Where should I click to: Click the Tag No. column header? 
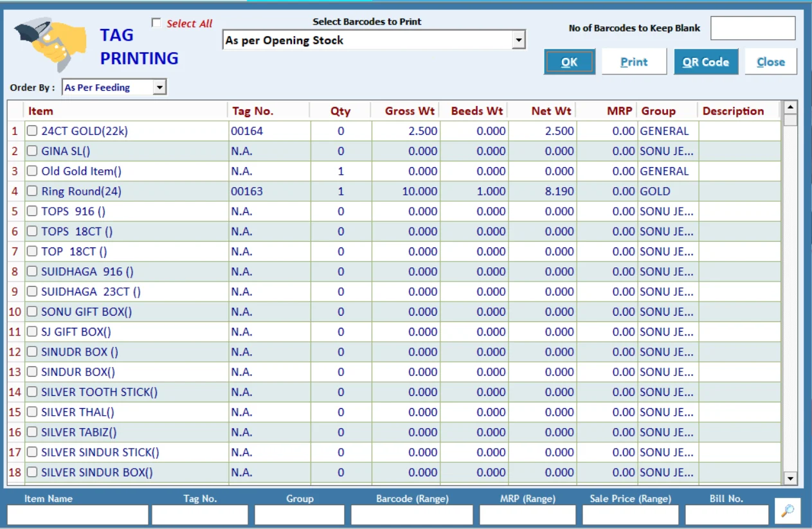click(269, 111)
